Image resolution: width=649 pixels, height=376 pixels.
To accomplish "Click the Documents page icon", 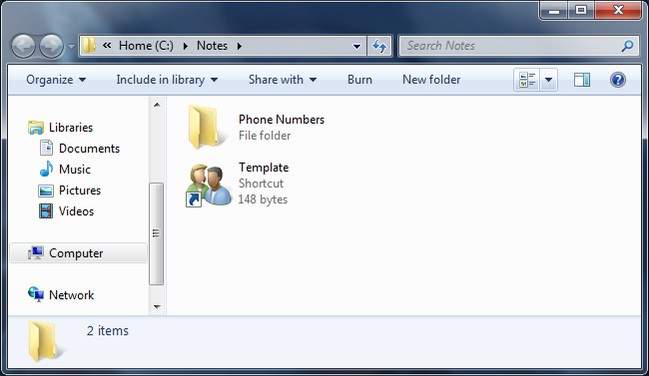I will coord(46,148).
